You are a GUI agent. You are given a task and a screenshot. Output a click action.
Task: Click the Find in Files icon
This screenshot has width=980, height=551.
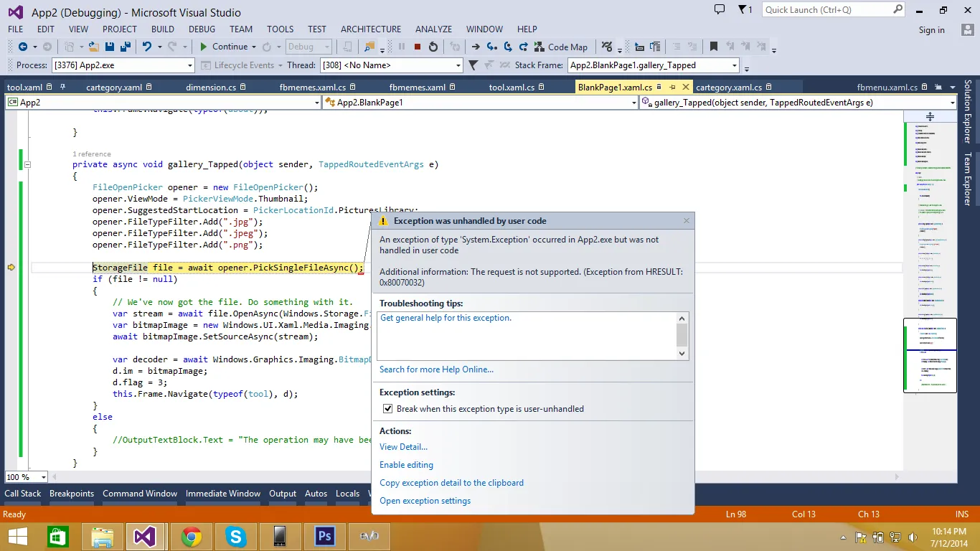[x=369, y=47]
